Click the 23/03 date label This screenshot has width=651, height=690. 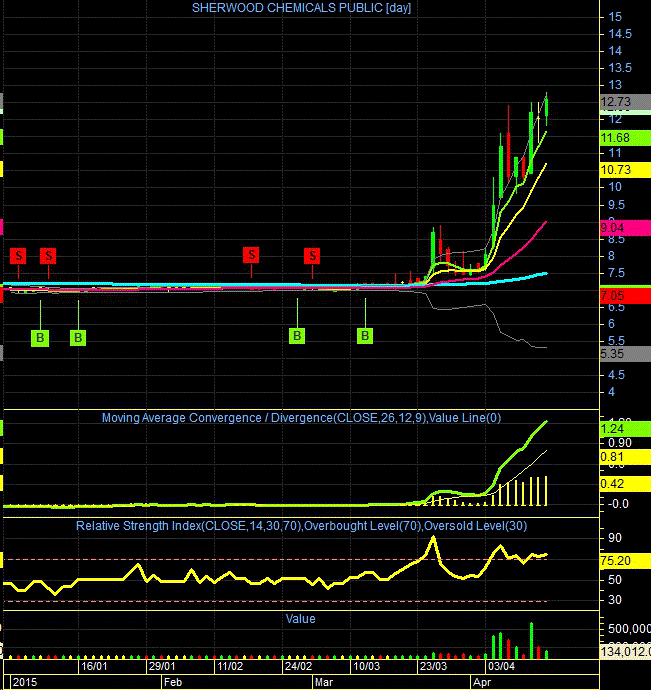(x=433, y=666)
